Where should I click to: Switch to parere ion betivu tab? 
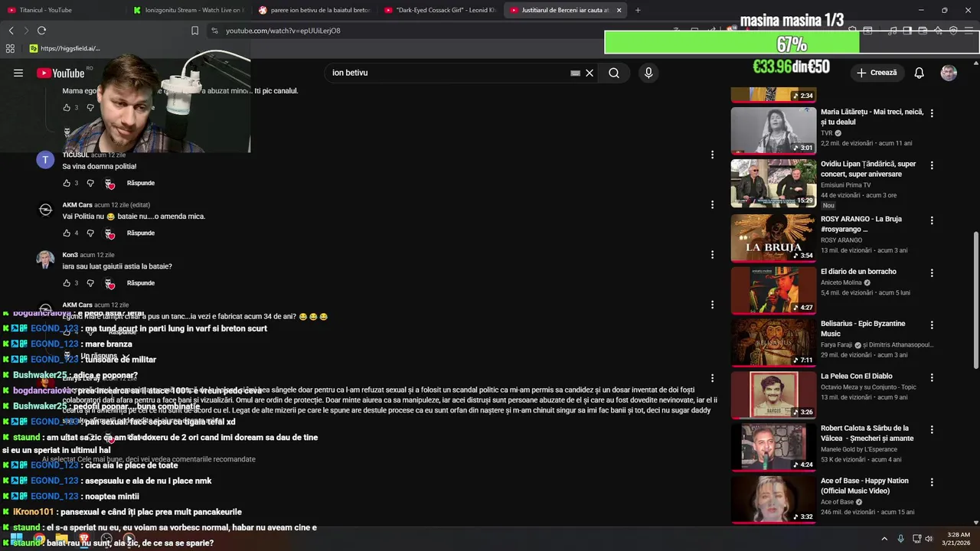pos(314,10)
